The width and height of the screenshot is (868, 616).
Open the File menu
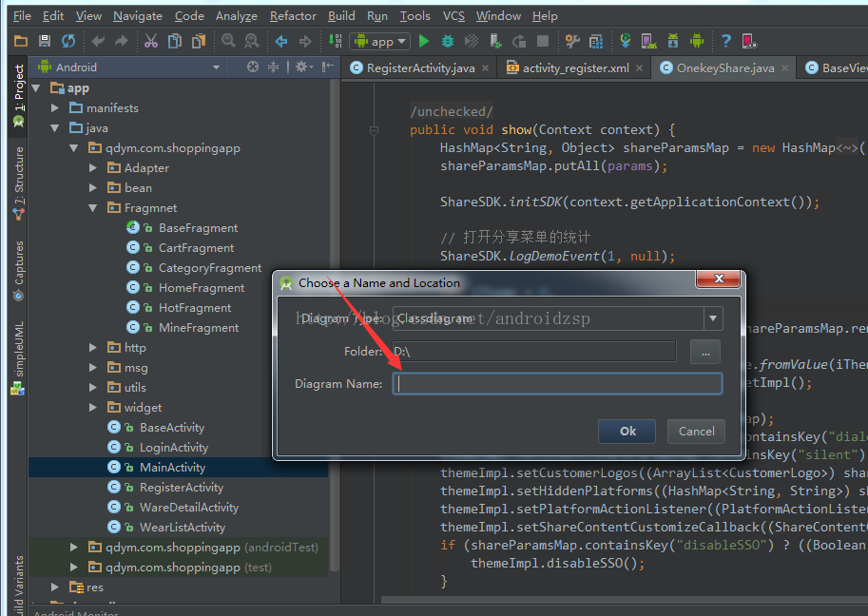coord(22,16)
